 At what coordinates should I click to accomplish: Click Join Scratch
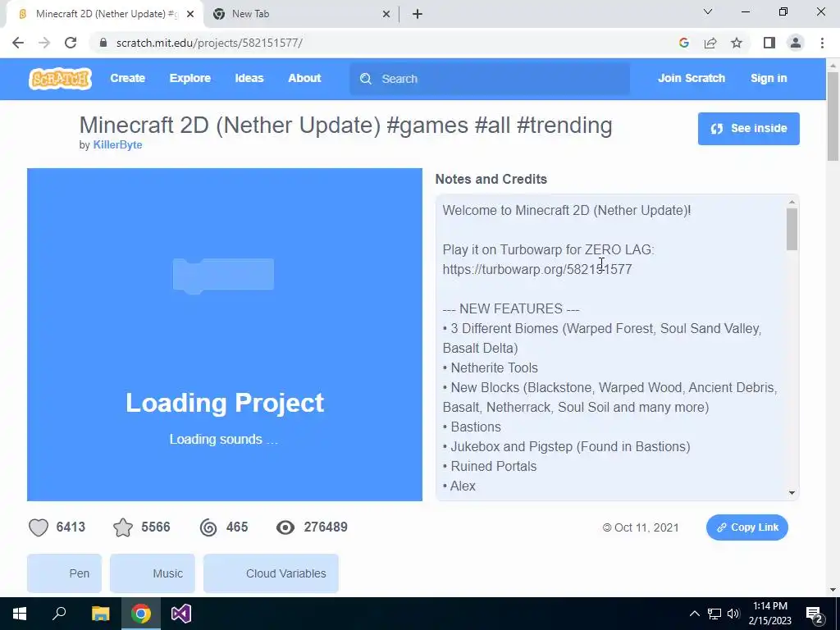pyautogui.click(x=691, y=78)
